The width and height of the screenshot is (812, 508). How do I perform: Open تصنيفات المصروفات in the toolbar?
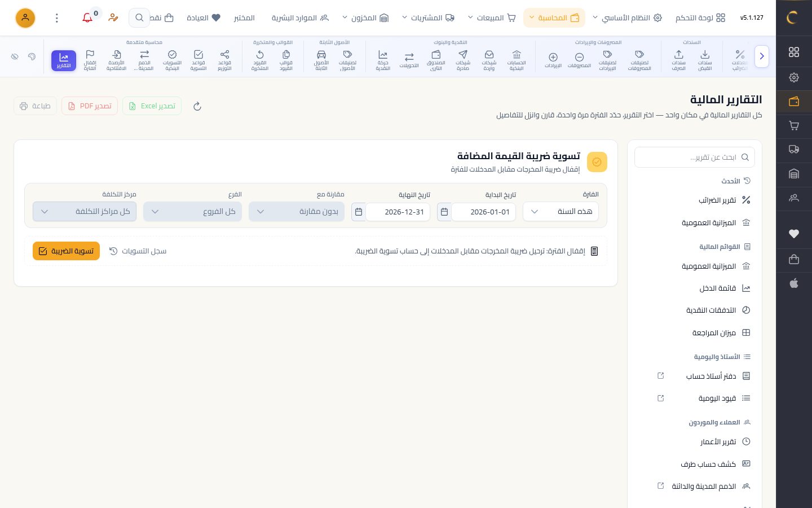coord(639,60)
